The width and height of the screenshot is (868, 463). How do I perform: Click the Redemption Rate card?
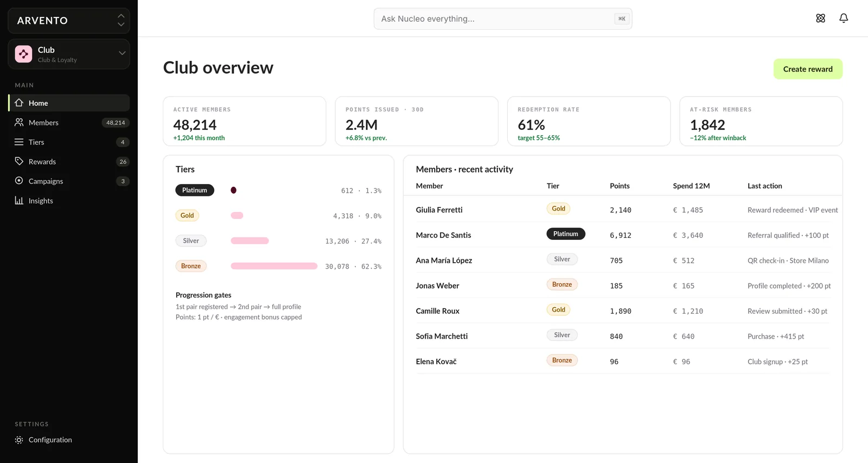(x=589, y=121)
